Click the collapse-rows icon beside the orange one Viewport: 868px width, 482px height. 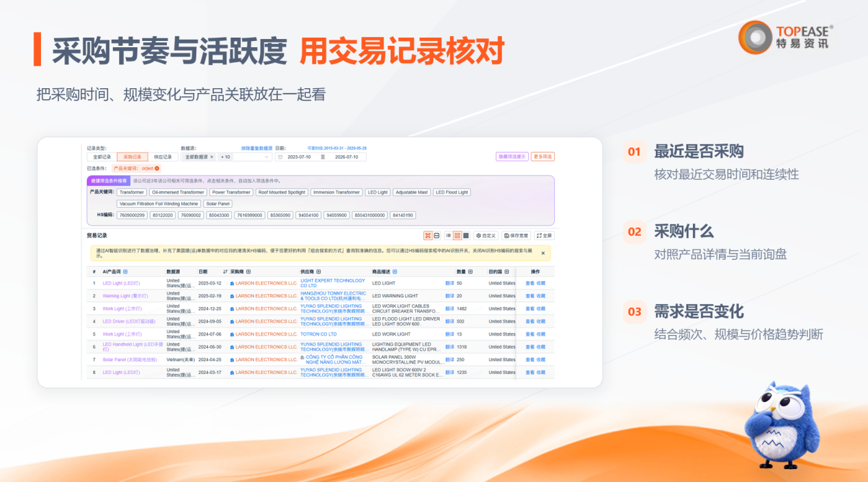tap(437, 235)
